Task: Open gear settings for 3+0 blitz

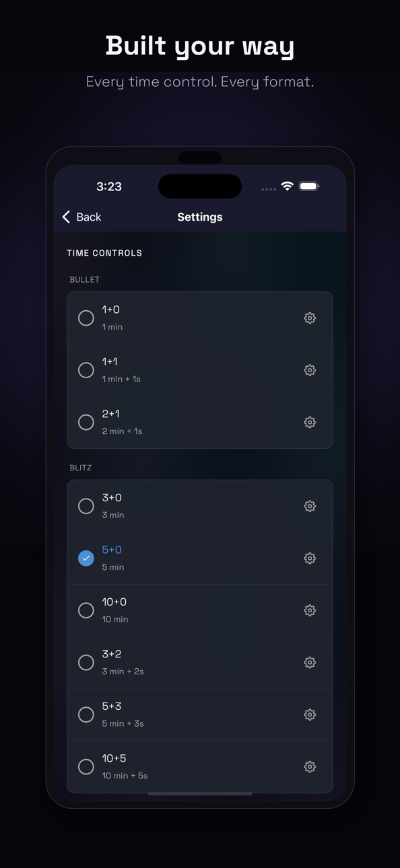Action: (x=310, y=506)
